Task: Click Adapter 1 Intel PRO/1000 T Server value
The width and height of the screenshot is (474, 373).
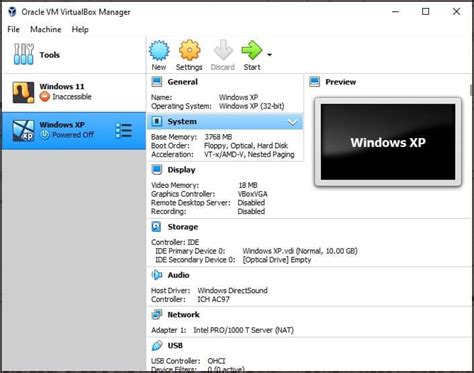Action: click(244, 330)
